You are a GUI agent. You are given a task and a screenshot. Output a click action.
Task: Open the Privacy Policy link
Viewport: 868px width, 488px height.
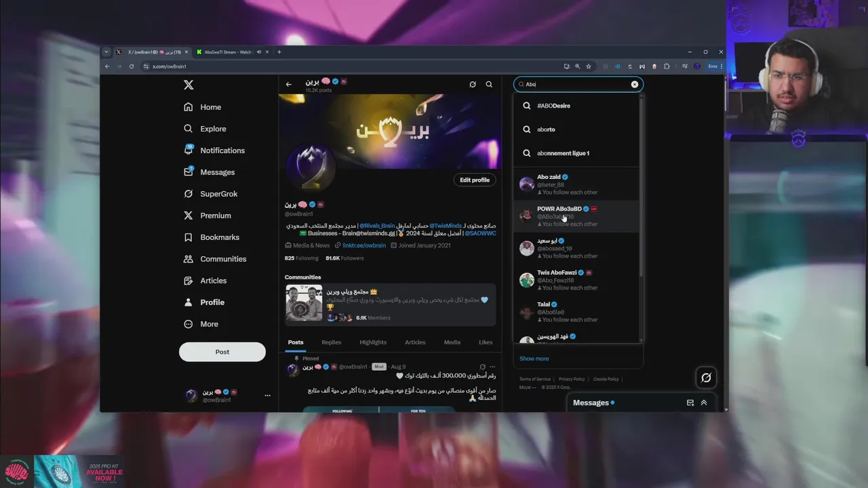572,379
